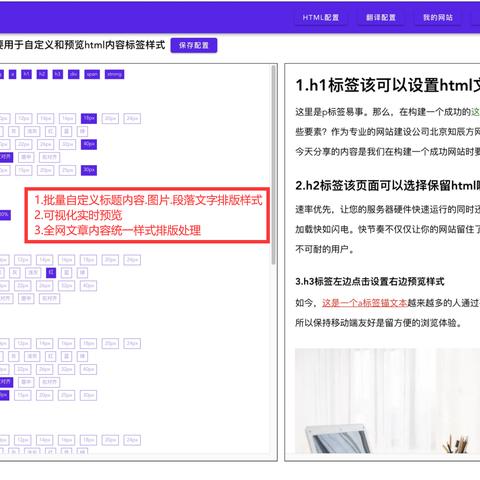Select the span tag chip

[x=92, y=74]
